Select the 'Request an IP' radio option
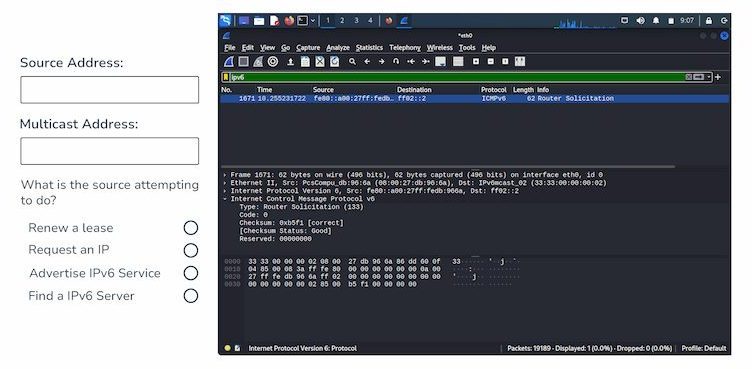The width and height of the screenshot is (752, 369). pos(191,250)
